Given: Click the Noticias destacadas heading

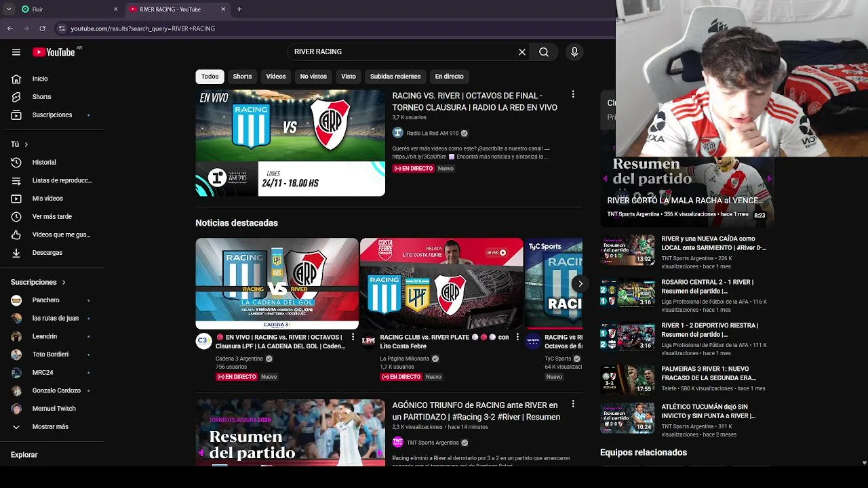Looking at the screenshot, I should pos(237,223).
